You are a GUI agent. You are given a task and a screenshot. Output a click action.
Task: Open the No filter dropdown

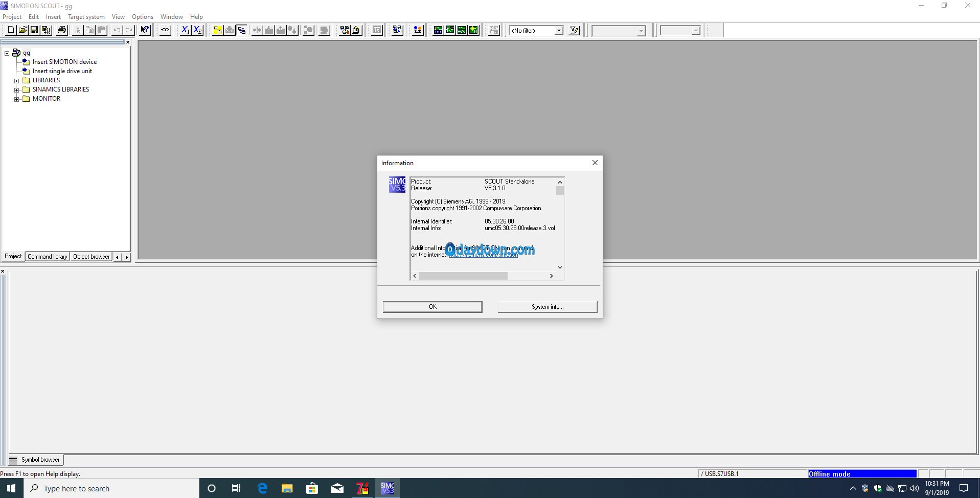[559, 31]
